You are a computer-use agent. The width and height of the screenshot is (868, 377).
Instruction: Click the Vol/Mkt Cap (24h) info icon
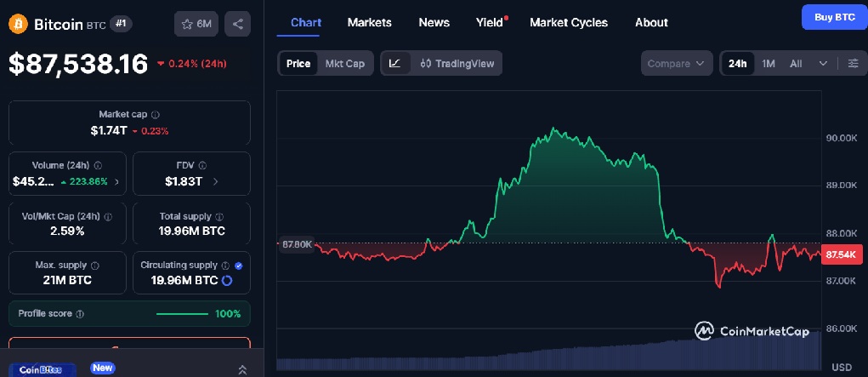coord(109,216)
